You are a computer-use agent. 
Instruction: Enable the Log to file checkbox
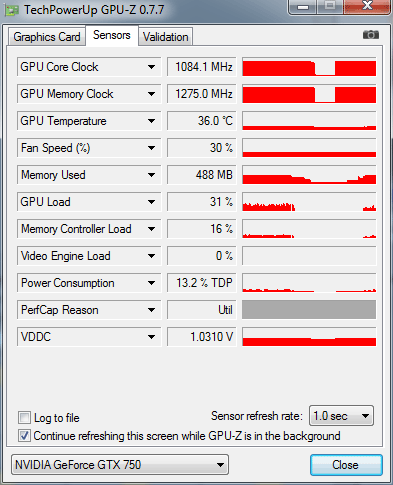[24, 417]
